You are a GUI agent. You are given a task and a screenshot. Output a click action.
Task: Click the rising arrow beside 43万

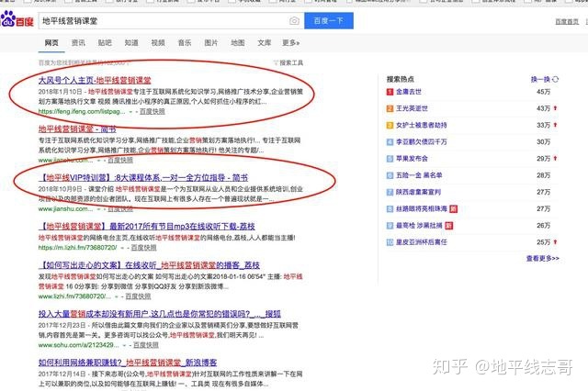pos(555,108)
